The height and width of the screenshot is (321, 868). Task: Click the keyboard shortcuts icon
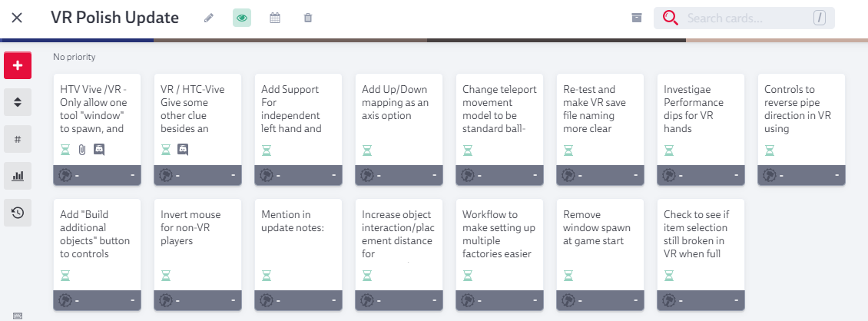[x=18, y=316]
